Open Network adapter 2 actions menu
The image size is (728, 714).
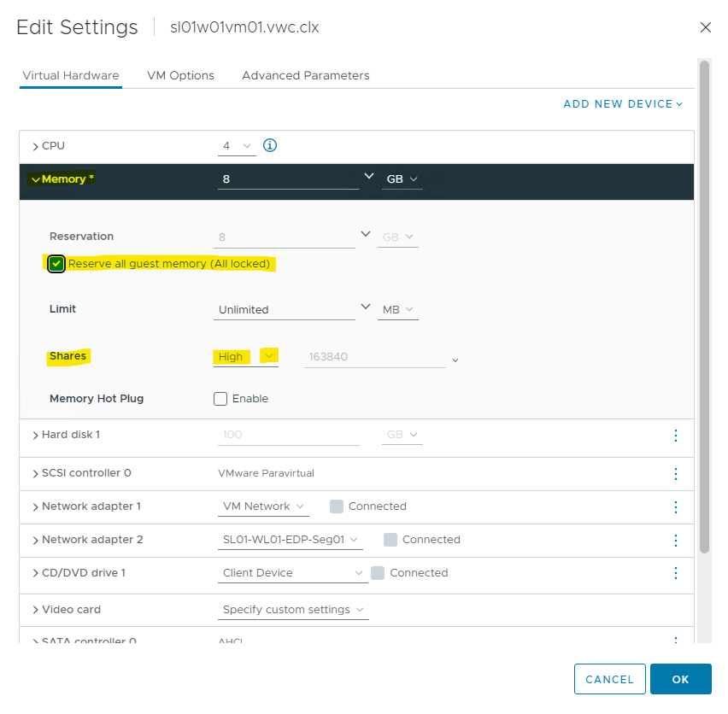pyautogui.click(x=675, y=540)
